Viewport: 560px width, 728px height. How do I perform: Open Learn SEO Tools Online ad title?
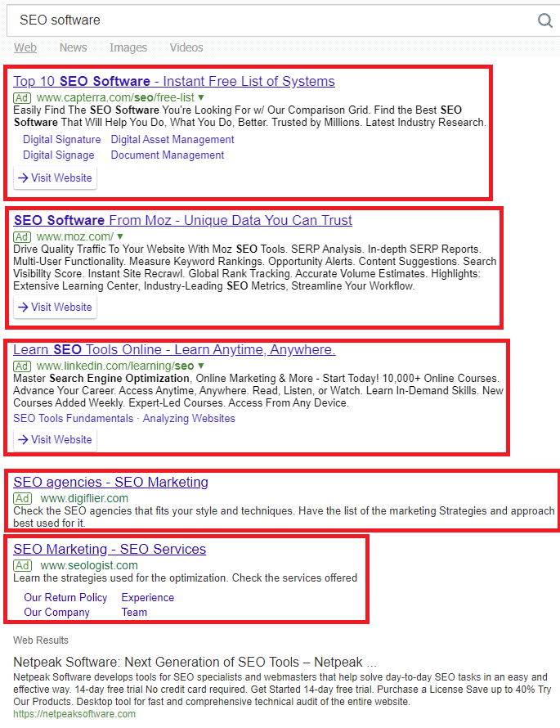[174, 349]
